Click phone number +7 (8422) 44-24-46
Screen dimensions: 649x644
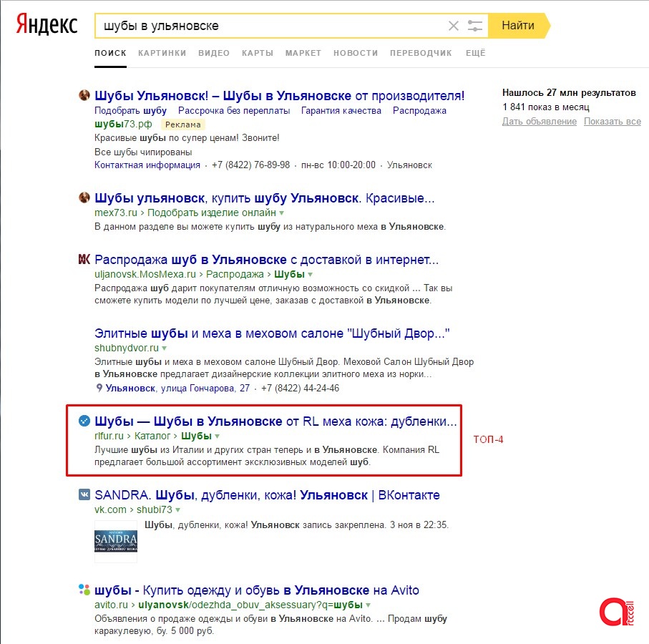[x=300, y=388]
